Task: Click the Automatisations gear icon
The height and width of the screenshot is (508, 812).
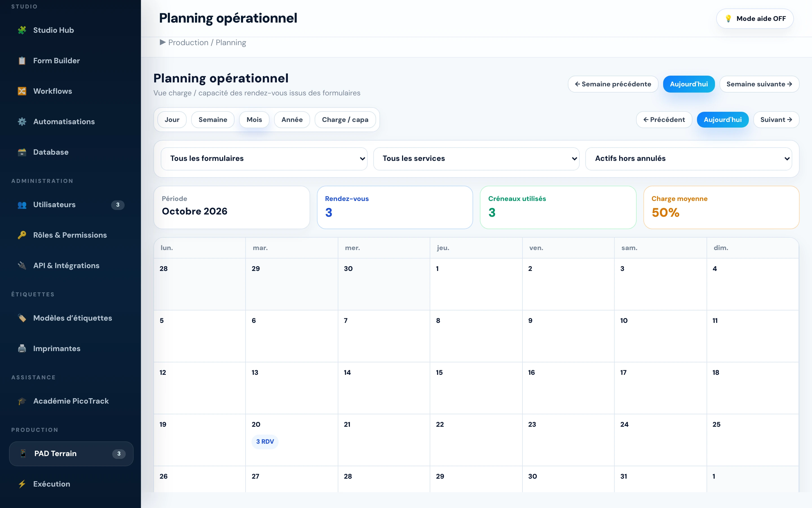Action: [x=22, y=122]
